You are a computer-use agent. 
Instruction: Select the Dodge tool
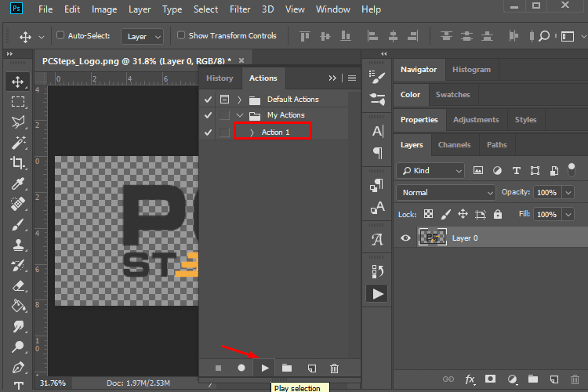coord(17,347)
